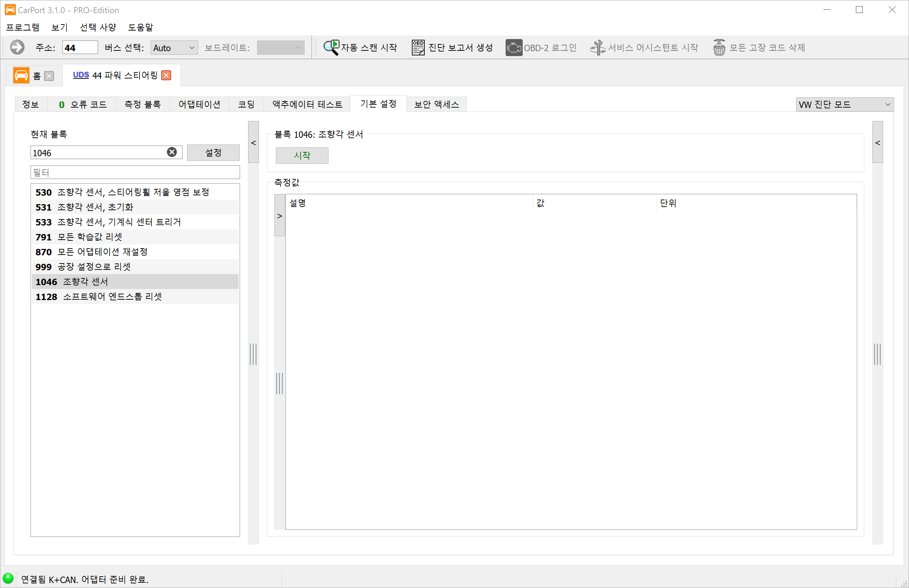Click the right panel splitter grip
Viewport: 909px width, 588px height.
pyautogui.click(x=877, y=354)
